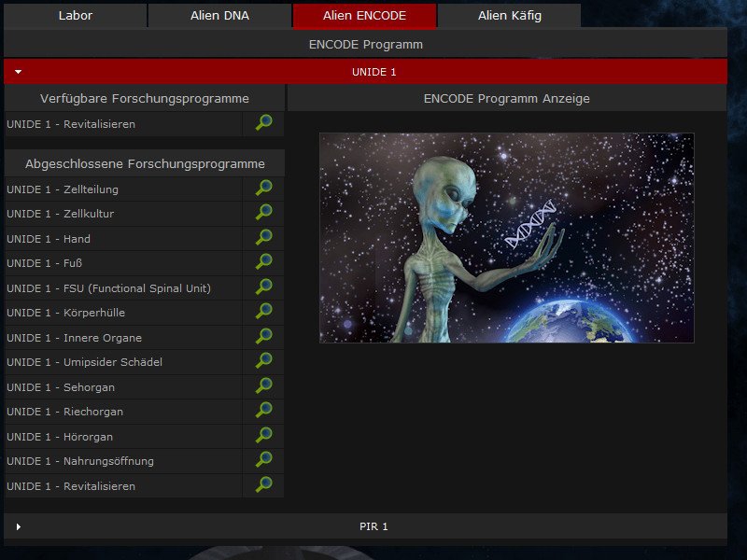This screenshot has height=560, width=747.
Task: Click the Sehorgan magnifier icon
Action: pyautogui.click(x=263, y=386)
